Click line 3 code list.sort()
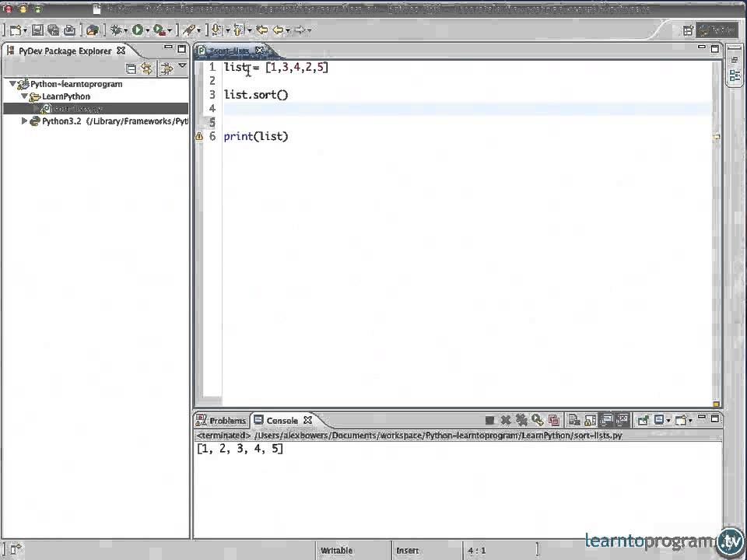The height and width of the screenshot is (560, 747). [x=256, y=95]
